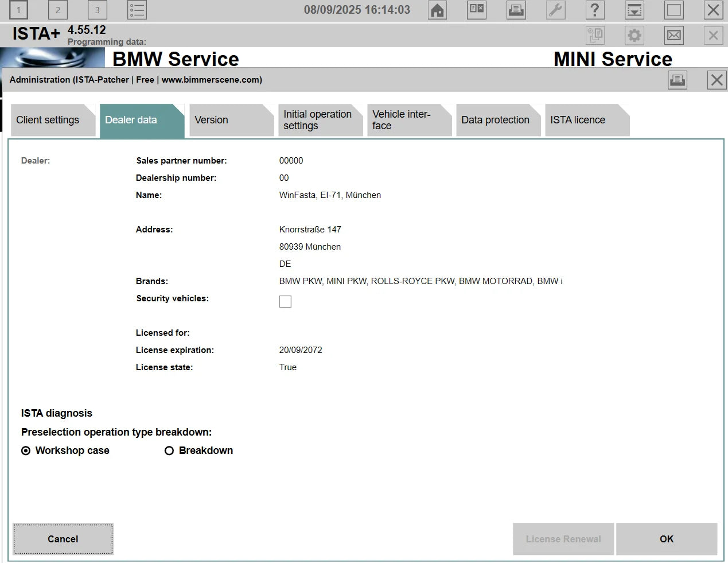Confirm settings with the OK button
728x563 pixels.
666,539
